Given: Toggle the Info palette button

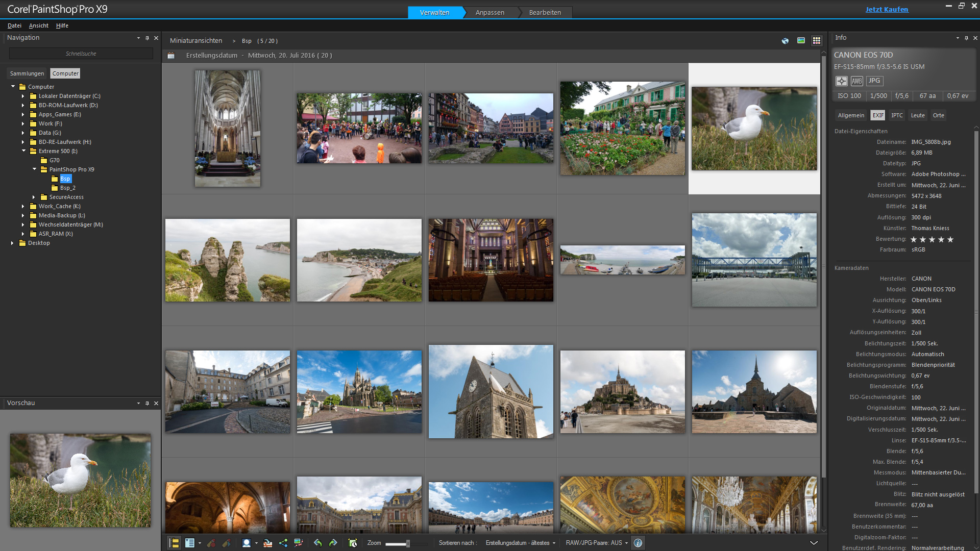Looking at the screenshot, I should click(638, 543).
